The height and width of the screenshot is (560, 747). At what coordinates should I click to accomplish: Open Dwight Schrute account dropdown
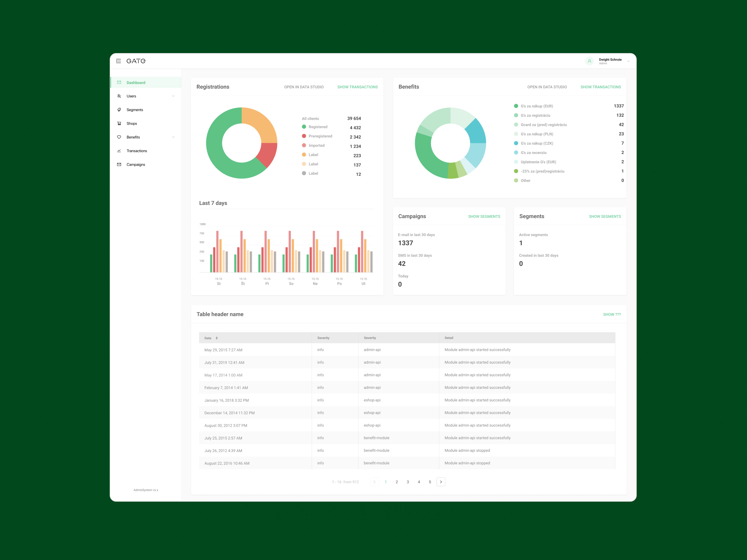[x=628, y=62]
